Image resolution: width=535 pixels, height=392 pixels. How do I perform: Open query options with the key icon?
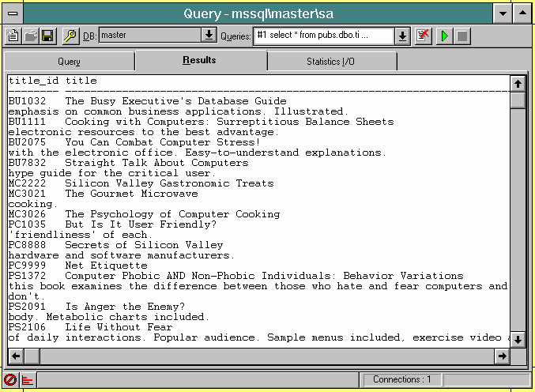pyautogui.click(x=70, y=36)
